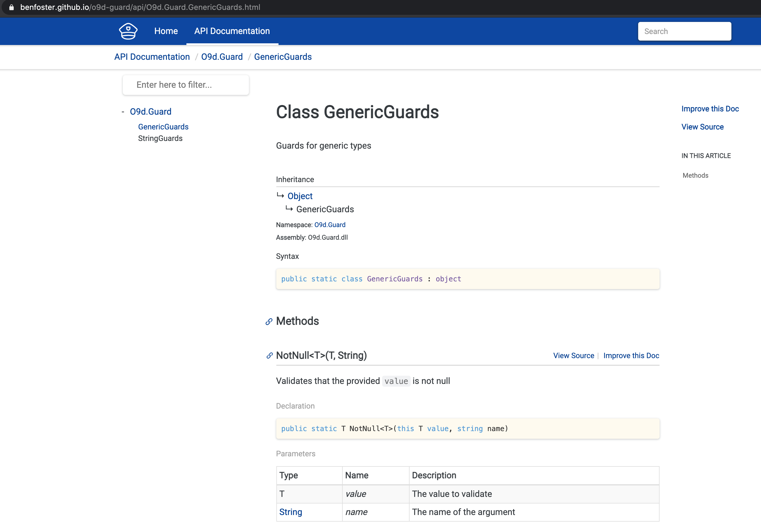Click the anchor link icon beside Methods heading
Viewport: 761px width, 532px height.
[x=268, y=321]
